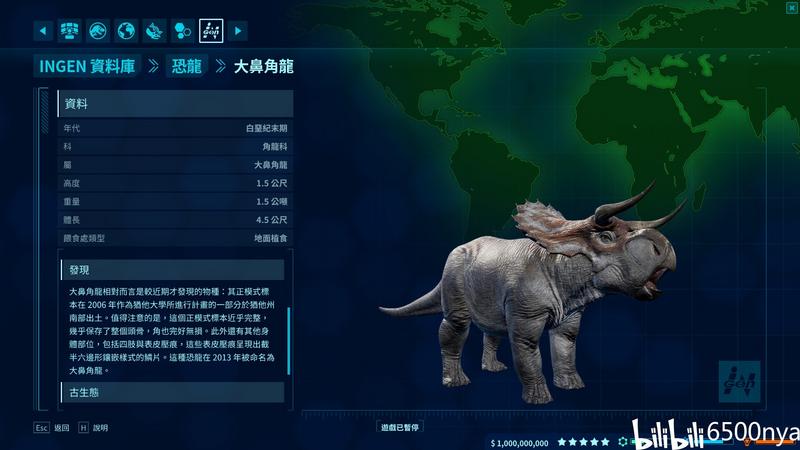The height and width of the screenshot is (450, 800).
Task: Select the 發現 section header
Action: [172, 270]
